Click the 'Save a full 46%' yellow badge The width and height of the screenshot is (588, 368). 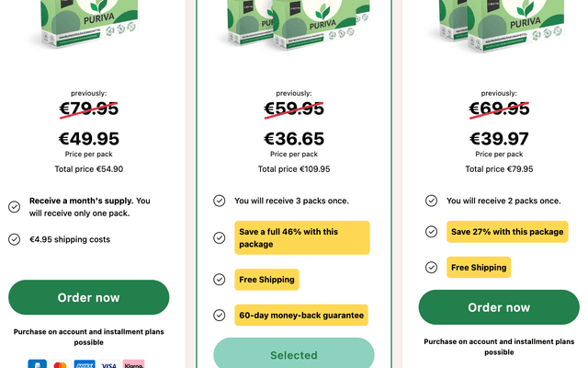pyautogui.click(x=302, y=237)
